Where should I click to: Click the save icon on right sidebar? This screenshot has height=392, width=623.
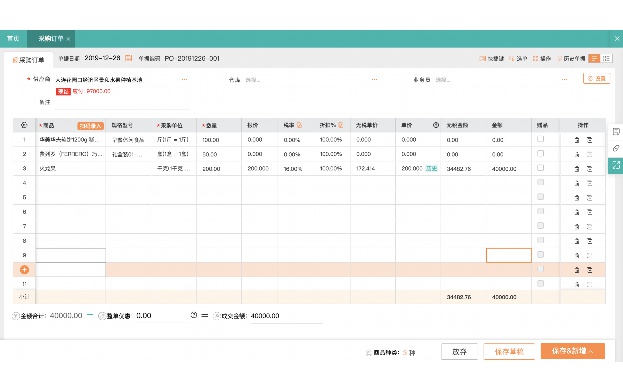(x=616, y=132)
